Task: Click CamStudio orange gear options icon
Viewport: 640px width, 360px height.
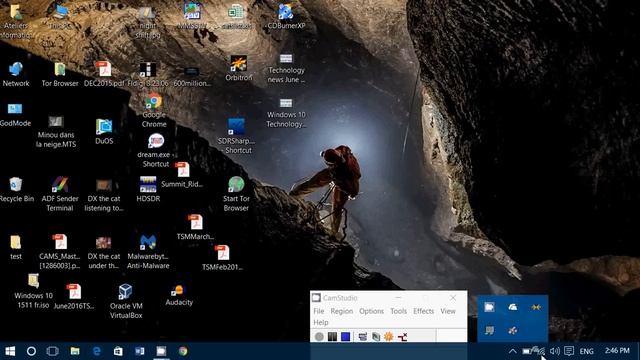Action: (x=389, y=336)
